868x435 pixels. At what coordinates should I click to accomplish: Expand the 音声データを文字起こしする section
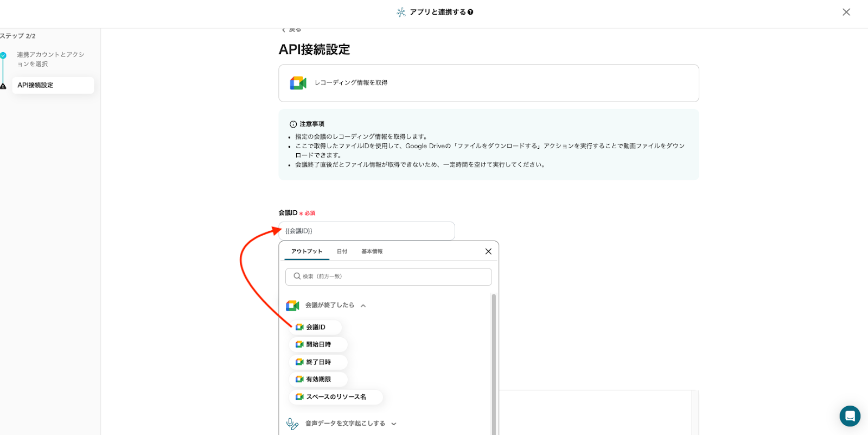pos(394,424)
